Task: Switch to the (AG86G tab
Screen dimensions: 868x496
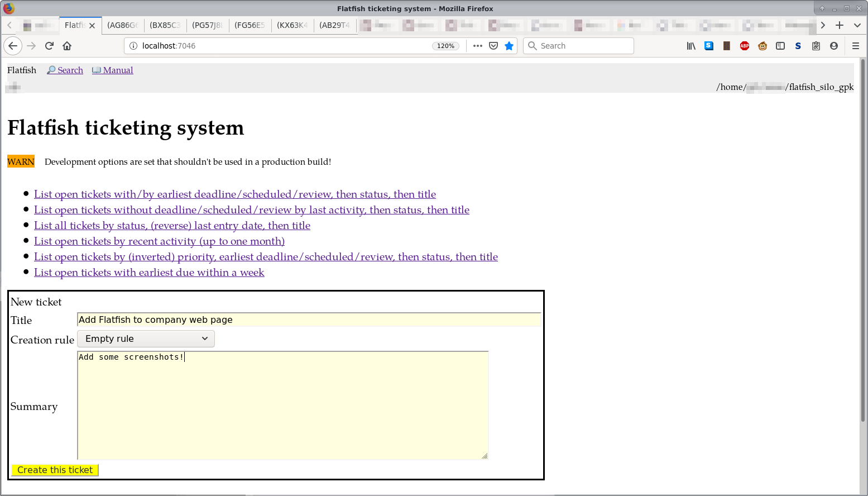Action: point(122,25)
